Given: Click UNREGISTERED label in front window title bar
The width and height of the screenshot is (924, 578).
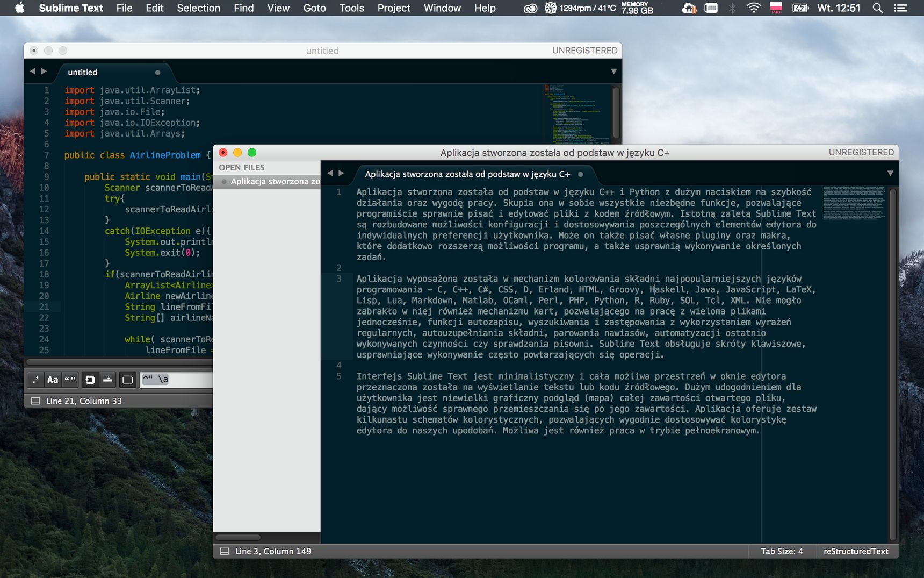Looking at the screenshot, I should (861, 152).
